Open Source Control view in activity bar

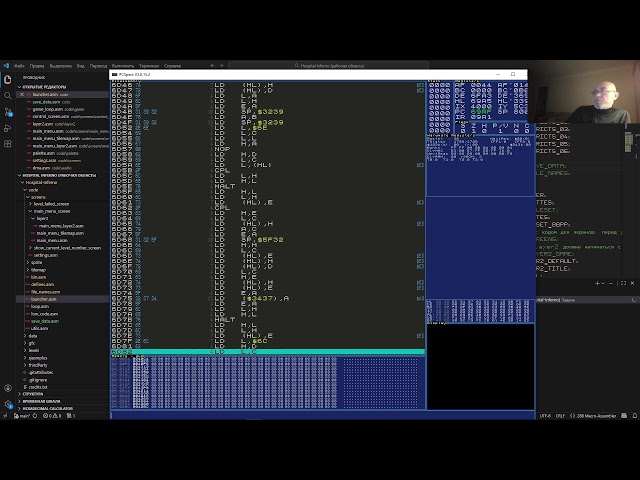pyautogui.click(x=7, y=111)
